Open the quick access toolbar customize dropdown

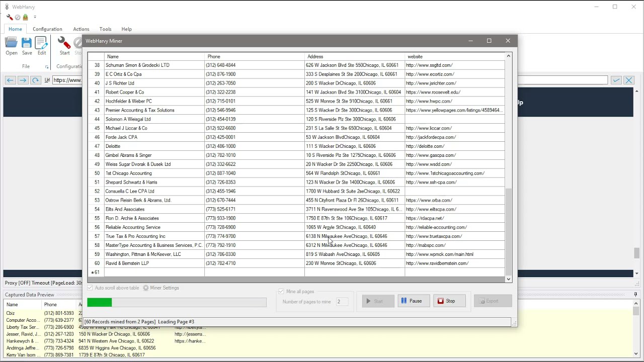coord(35,17)
